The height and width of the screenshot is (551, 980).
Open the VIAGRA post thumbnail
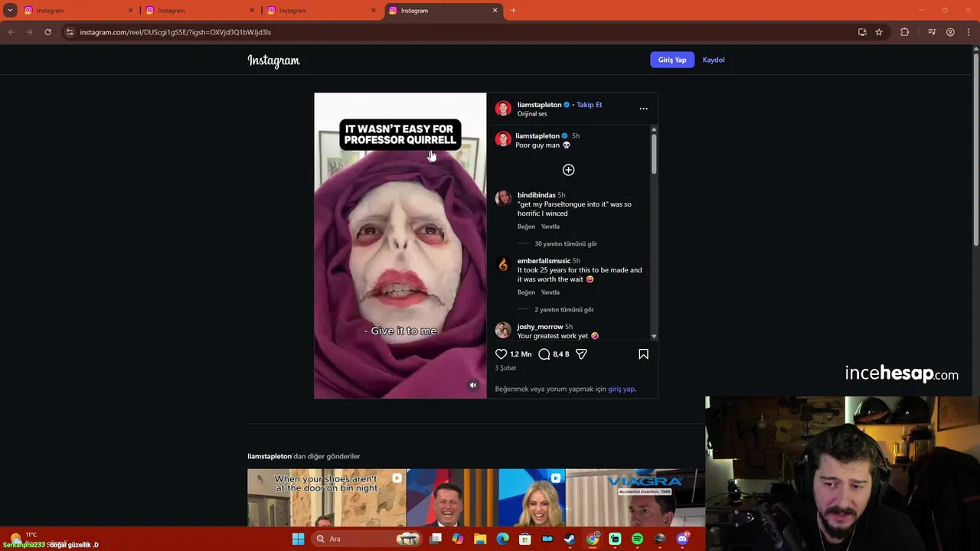click(635, 498)
